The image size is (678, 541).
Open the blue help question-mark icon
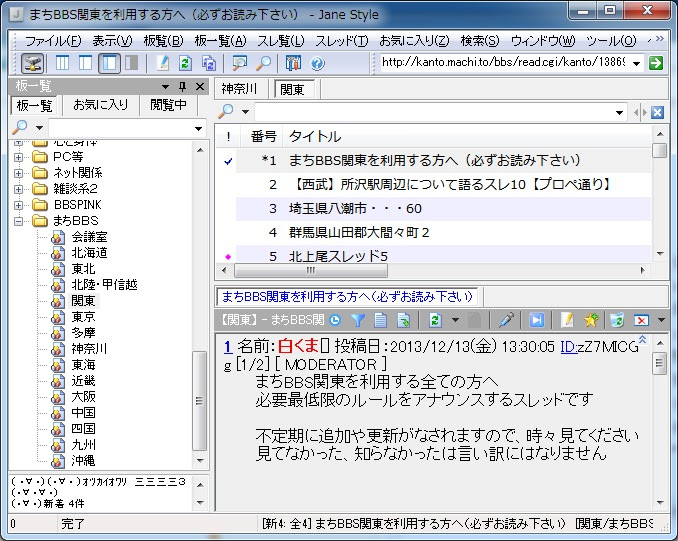[317, 63]
